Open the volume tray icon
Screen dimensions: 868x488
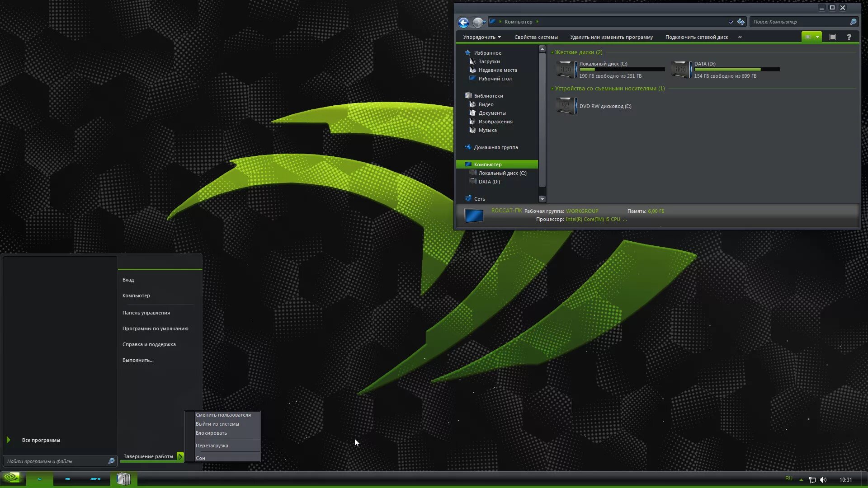click(x=823, y=480)
